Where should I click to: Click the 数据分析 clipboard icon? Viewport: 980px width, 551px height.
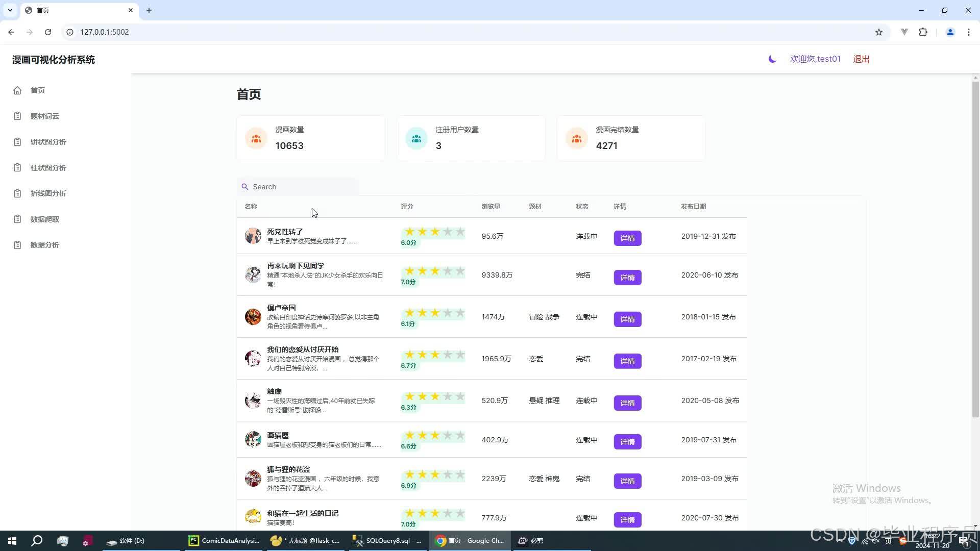click(17, 245)
